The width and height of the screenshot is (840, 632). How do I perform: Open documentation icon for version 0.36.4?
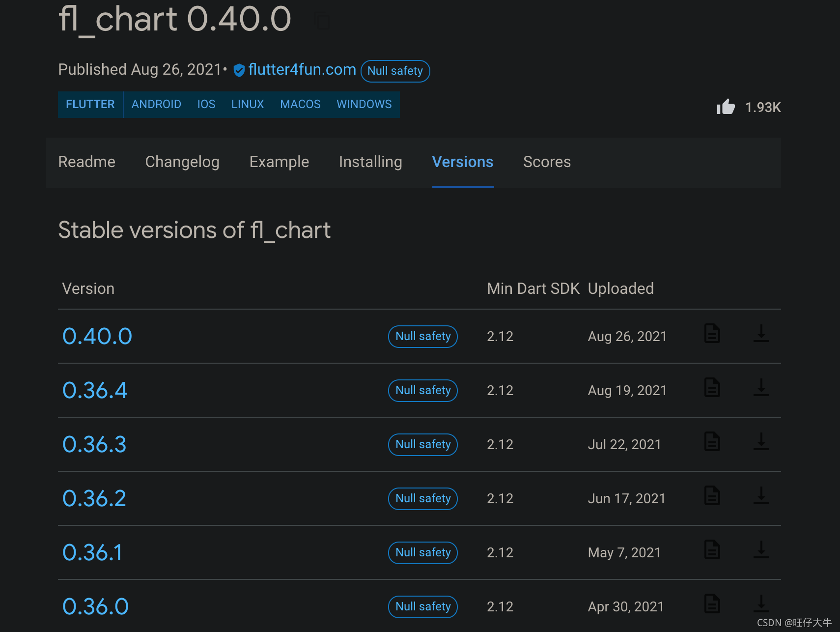tap(712, 388)
